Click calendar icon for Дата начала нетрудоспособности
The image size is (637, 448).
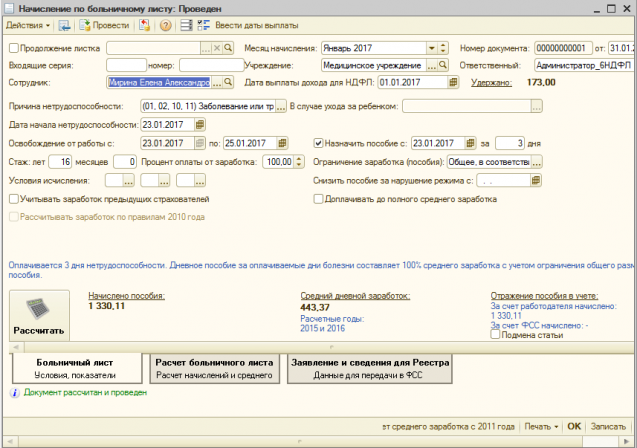[x=200, y=125]
